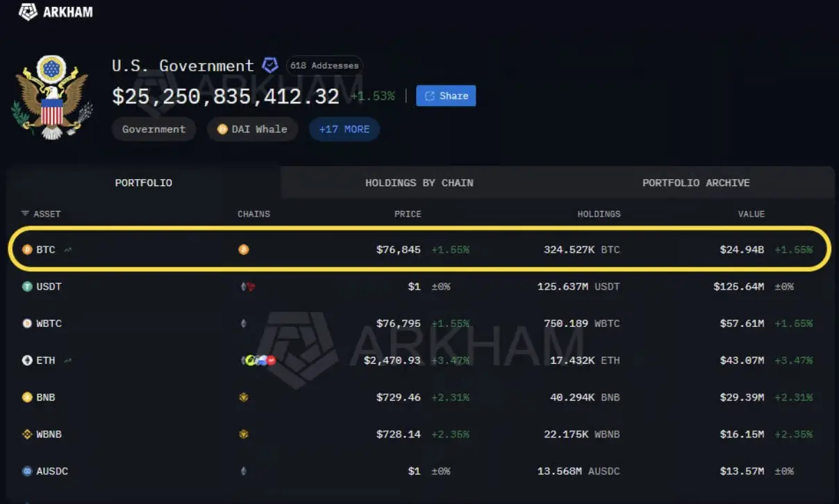Click the USDT coin icon

(27, 286)
